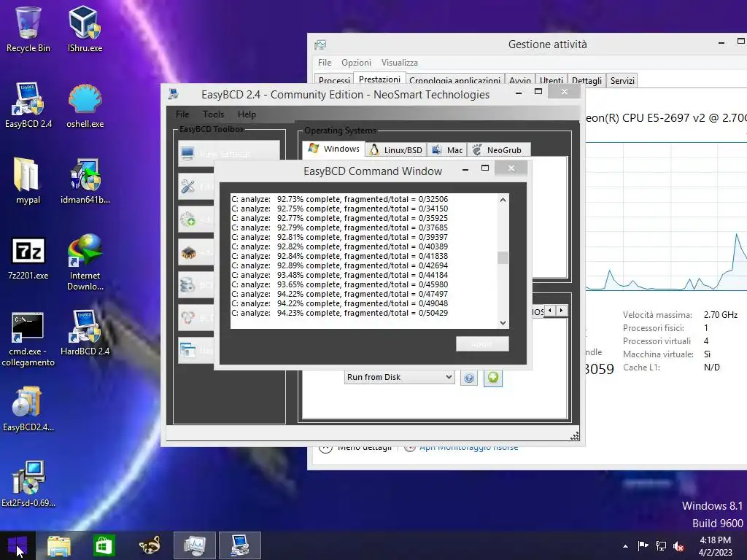Click the Command Window scroll up arrow
This screenshot has height=560, width=747.
503,200
